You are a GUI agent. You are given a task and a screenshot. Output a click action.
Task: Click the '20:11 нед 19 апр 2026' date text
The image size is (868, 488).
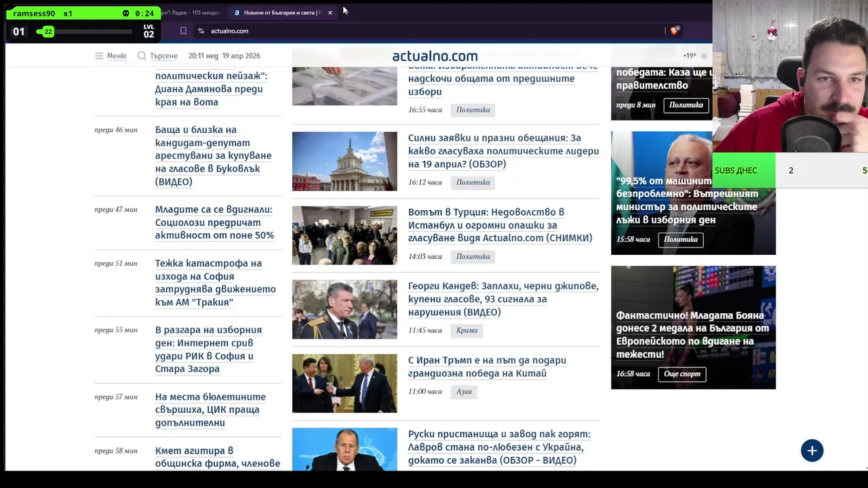coord(224,56)
